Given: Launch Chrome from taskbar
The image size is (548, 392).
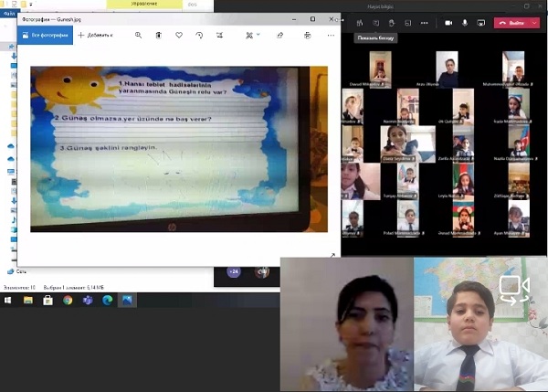Looking at the screenshot, I should [x=68, y=301].
